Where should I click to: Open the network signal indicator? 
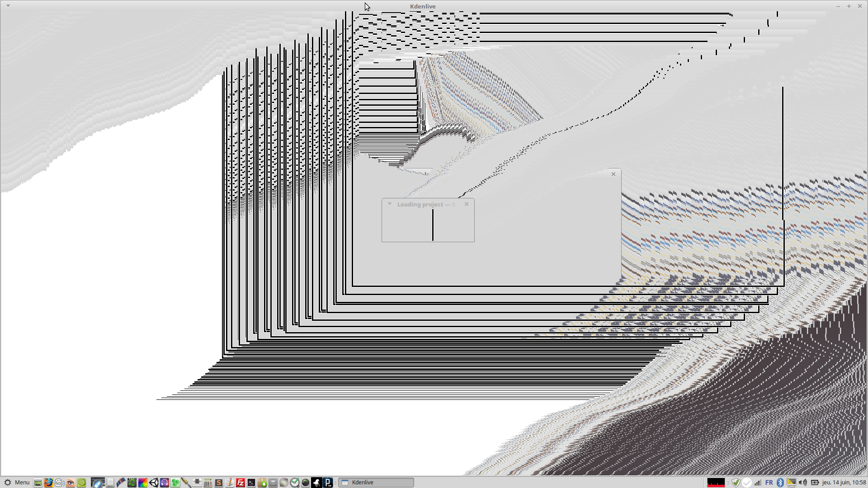pos(758,483)
